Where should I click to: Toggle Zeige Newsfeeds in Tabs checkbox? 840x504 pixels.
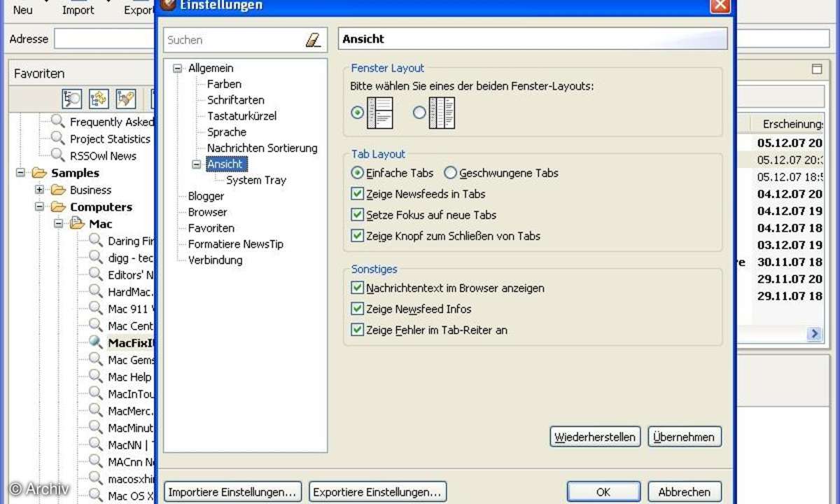coord(358,194)
